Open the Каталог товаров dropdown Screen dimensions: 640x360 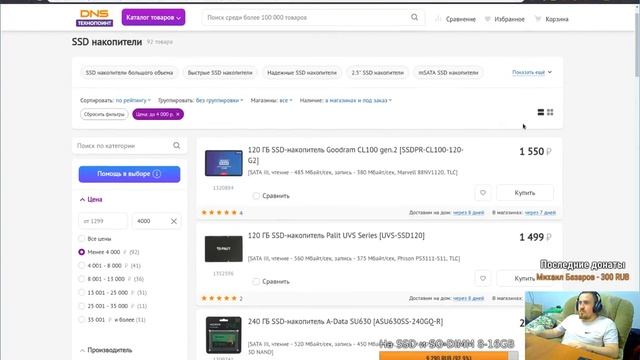pos(153,18)
